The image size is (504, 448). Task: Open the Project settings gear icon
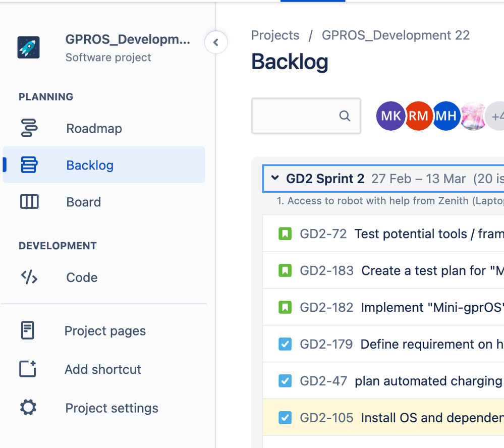point(28,408)
